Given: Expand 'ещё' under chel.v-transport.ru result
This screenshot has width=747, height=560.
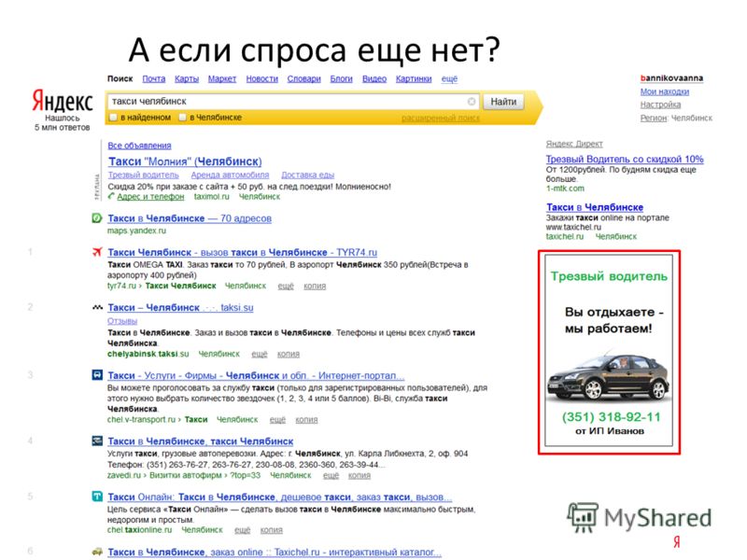Looking at the screenshot, I should pos(277,420).
